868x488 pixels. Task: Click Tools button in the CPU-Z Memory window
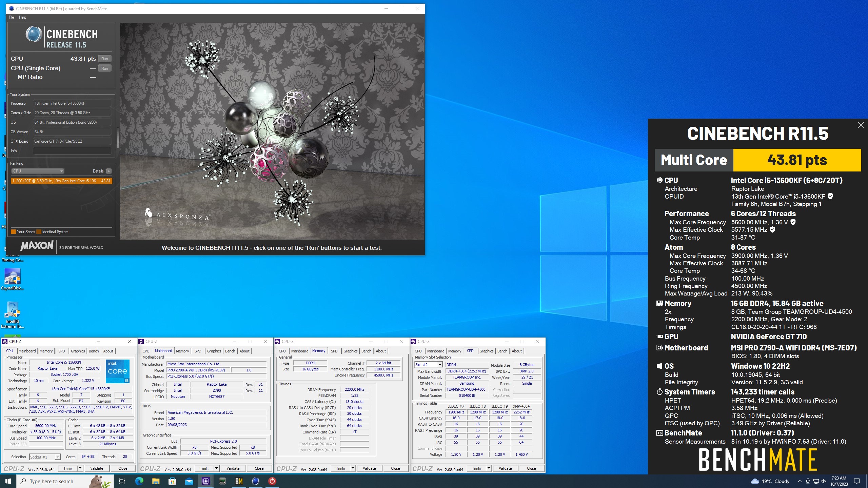pyautogui.click(x=340, y=468)
